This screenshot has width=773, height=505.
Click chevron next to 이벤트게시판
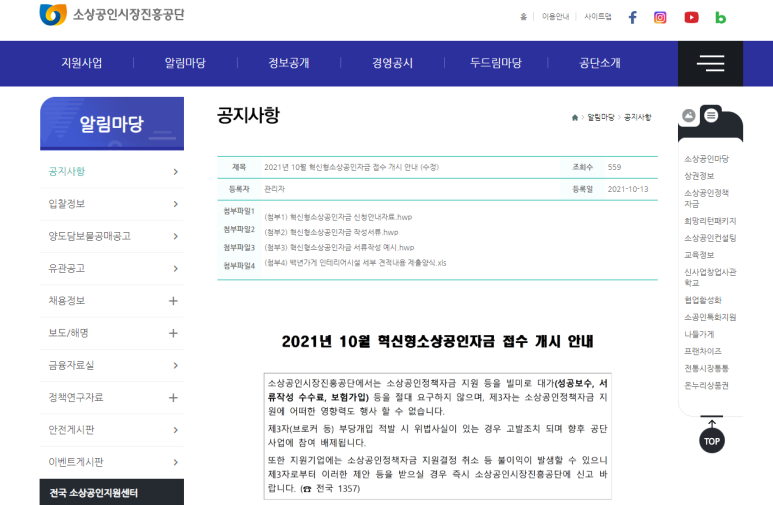[x=176, y=462]
